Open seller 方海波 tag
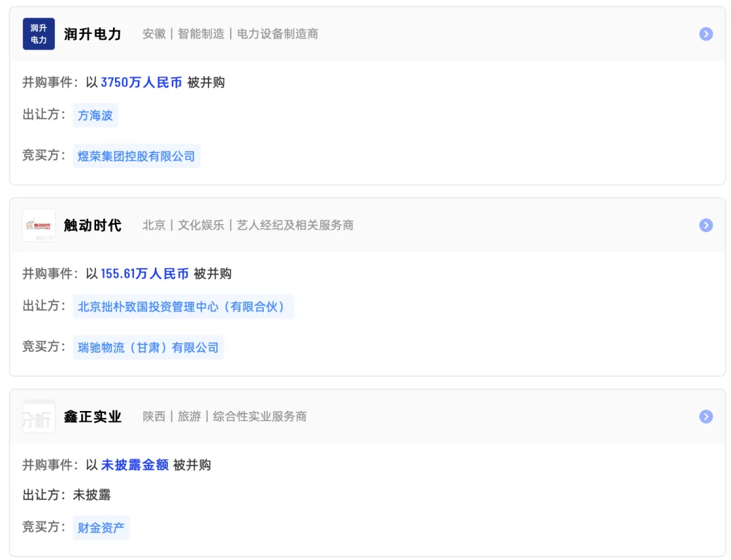The image size is (731, 560). [x=95, y=115]
